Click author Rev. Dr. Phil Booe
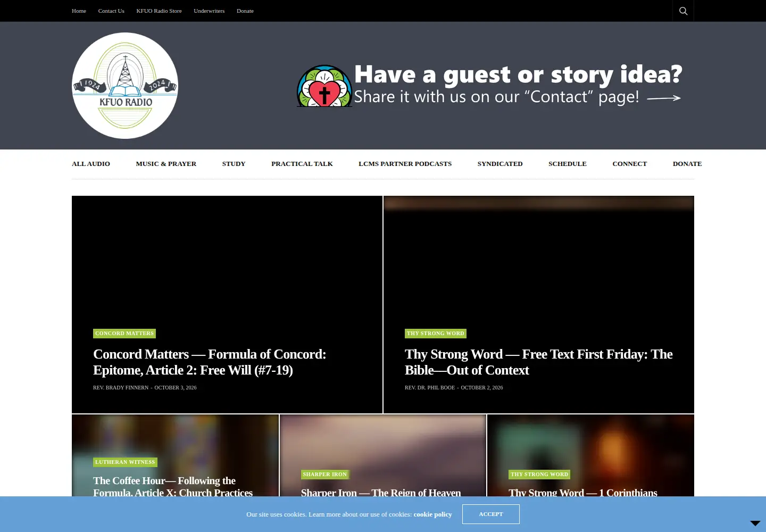The image size is (766, 532). click(x=430, y=388)
